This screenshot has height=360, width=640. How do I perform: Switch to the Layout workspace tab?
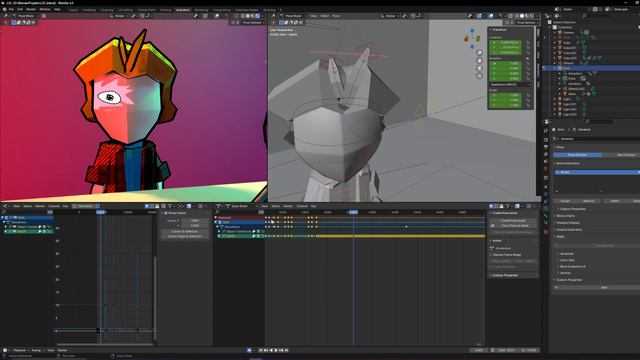[73, 10]
